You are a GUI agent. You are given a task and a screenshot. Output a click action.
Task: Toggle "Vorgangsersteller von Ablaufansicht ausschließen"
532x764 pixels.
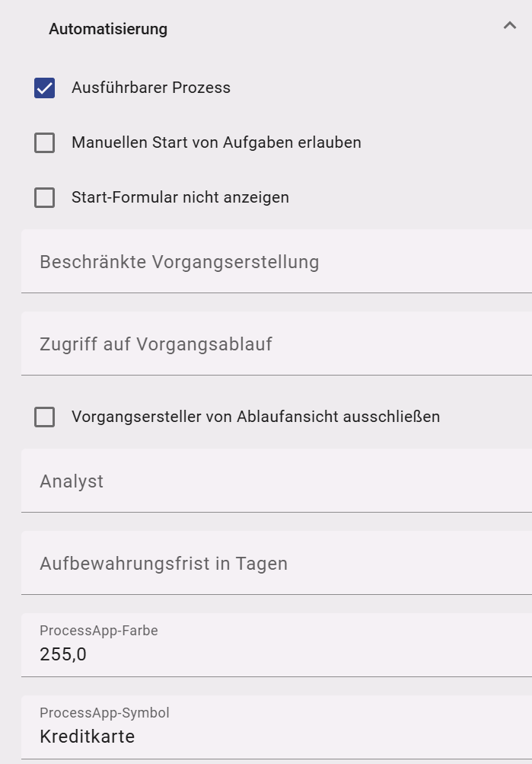pos(44,417)
